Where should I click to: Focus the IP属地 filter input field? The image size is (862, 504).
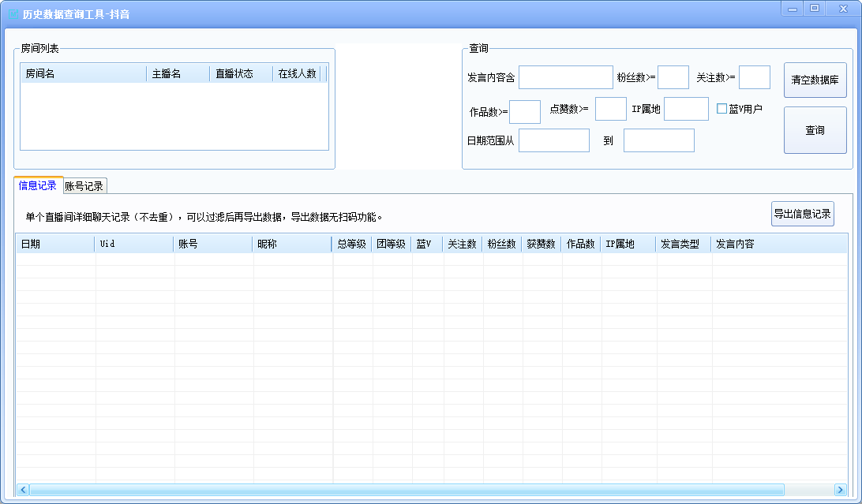pos(686,109)
